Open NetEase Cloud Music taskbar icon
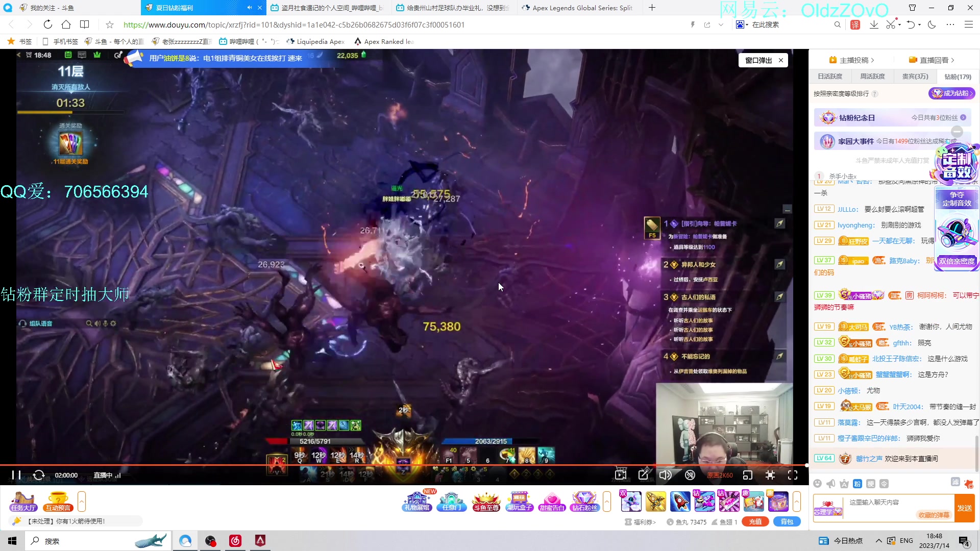This screenshot has width=980, height=551. 235,541
